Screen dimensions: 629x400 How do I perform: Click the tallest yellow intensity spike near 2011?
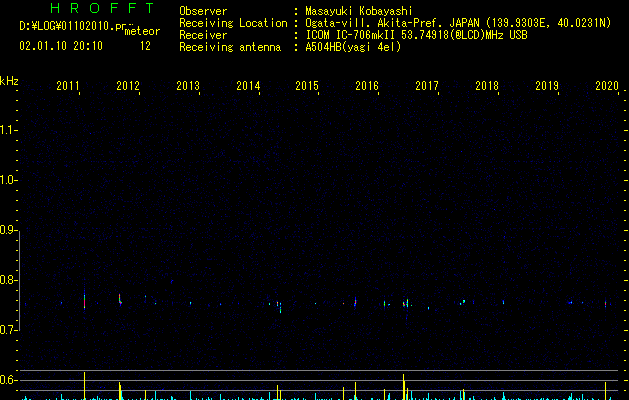(x=84, y=386)
